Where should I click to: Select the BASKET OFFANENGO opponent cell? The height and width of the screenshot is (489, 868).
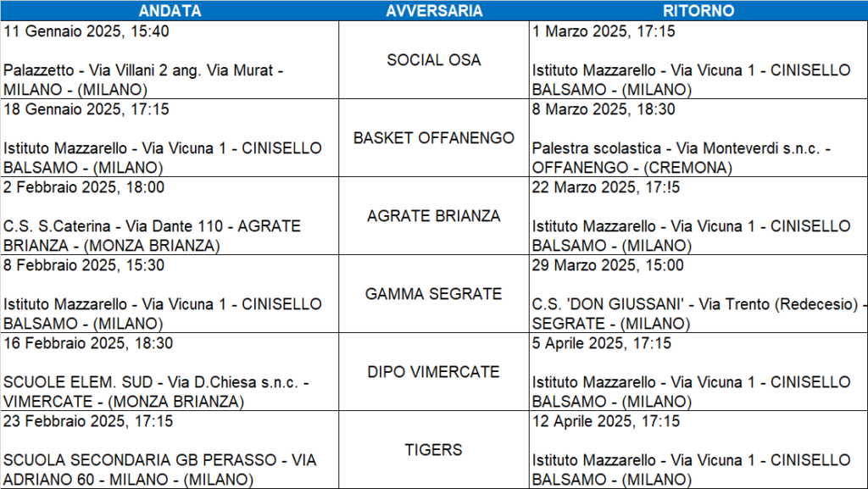pos(434,138)
